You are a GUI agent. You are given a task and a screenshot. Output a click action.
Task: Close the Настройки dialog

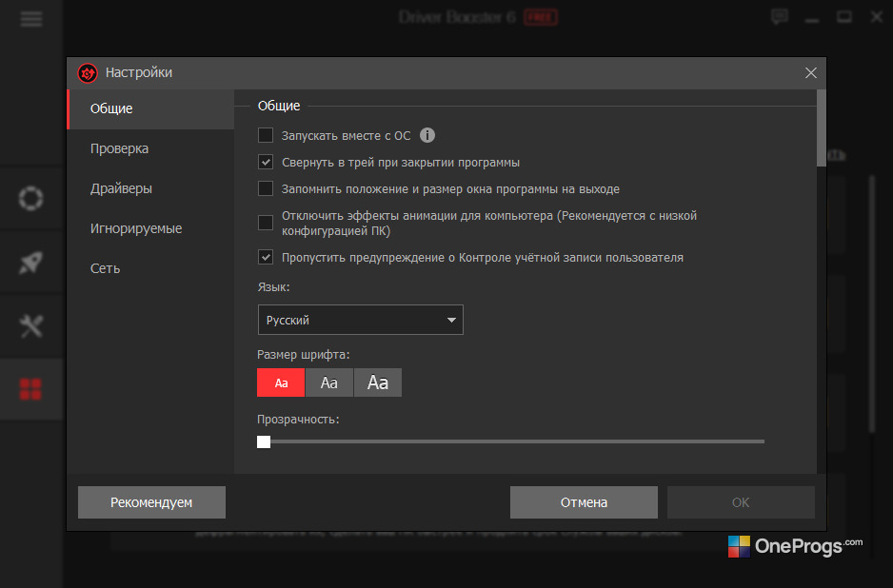(x=811, y=73)
